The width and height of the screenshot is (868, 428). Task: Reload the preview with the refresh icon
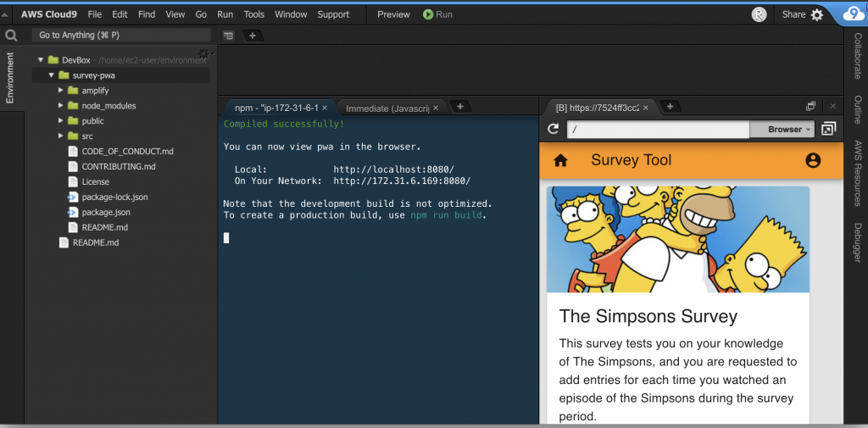(x=553, y=129)
